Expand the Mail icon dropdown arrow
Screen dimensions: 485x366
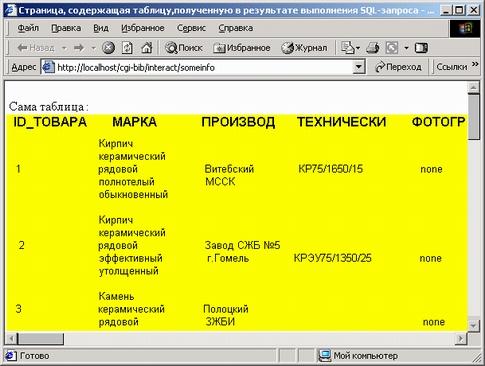coord(358,48)
